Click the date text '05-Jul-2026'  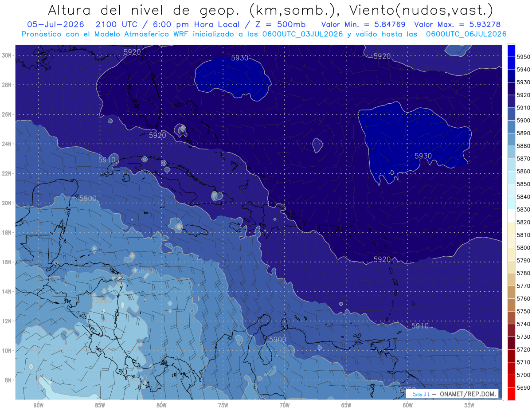tap(55, 24)
